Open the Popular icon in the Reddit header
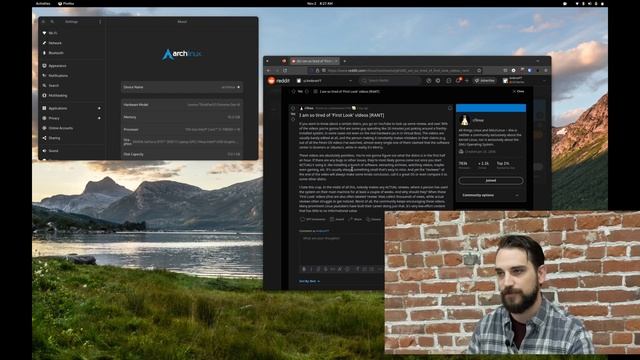640x360 pixels. [429, 81]
